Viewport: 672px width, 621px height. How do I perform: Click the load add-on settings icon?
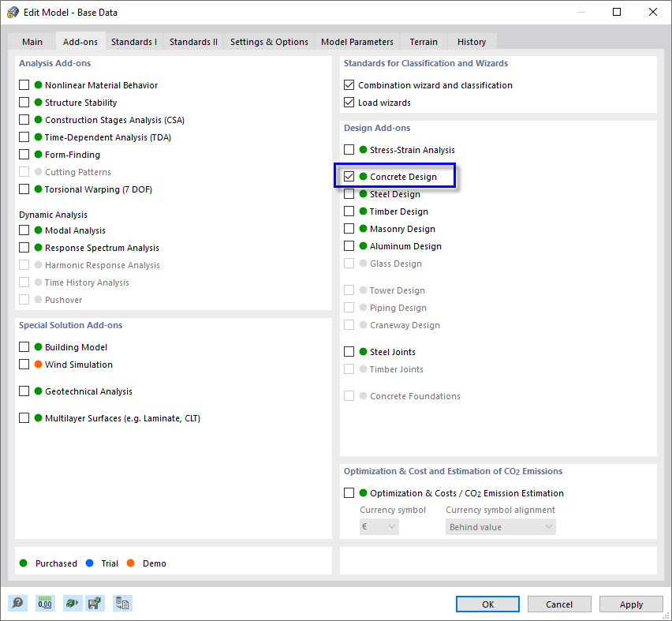[x=73, y=604]
